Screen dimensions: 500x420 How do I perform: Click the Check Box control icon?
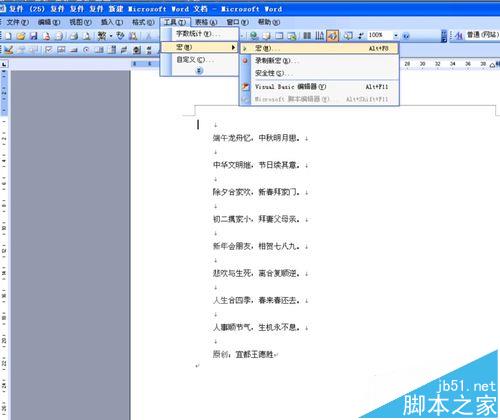click(49, 50)
